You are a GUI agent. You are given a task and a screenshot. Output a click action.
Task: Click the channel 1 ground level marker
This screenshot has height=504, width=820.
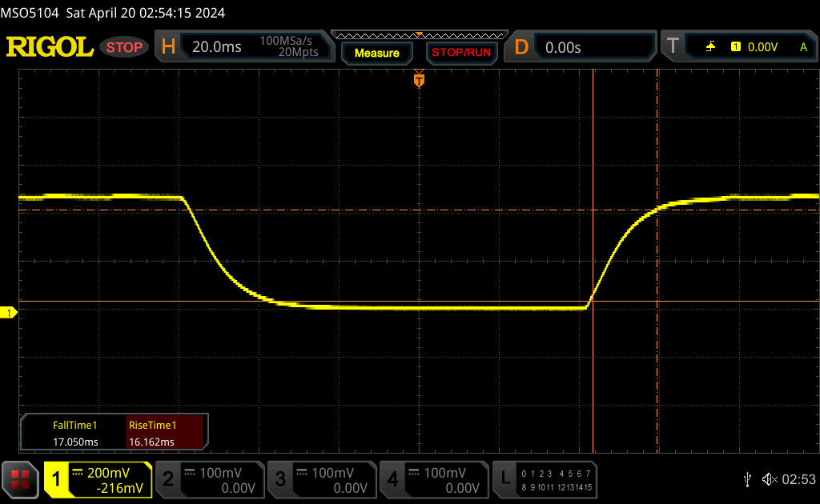click(x=10, y=313)
